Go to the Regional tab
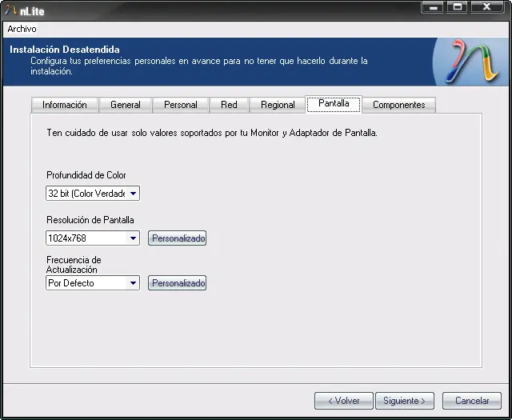The width and height of the screenshot is (512, 420). pyautogui.click(x=278, y=105)
